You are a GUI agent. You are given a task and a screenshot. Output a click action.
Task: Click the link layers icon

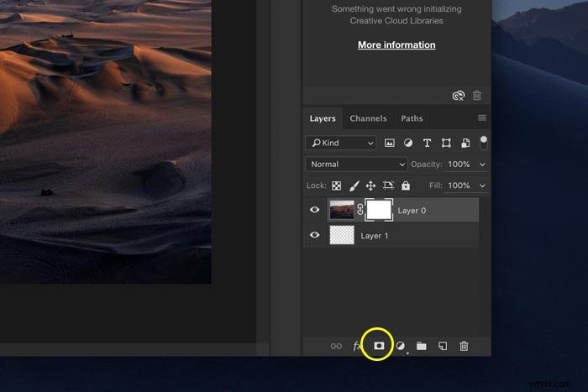(336, 346)
